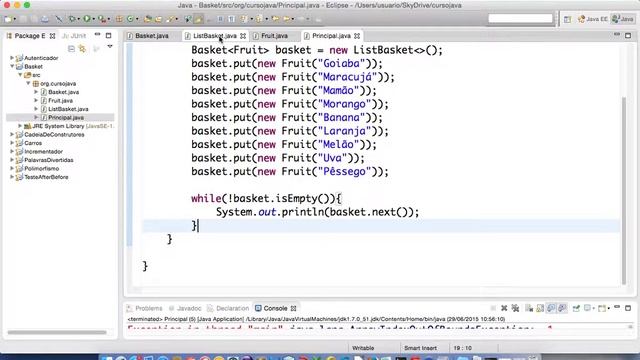Screen dimensions: 640x360
Task: Click the Writable status bar entry
Action: click(x=363, y=348)
